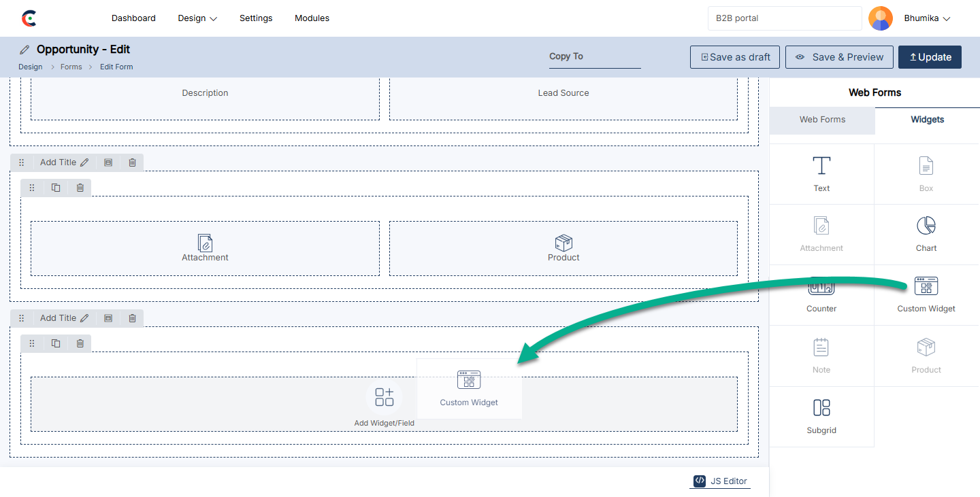Click the Update button
980x497 pixels.
pos(929,57)
